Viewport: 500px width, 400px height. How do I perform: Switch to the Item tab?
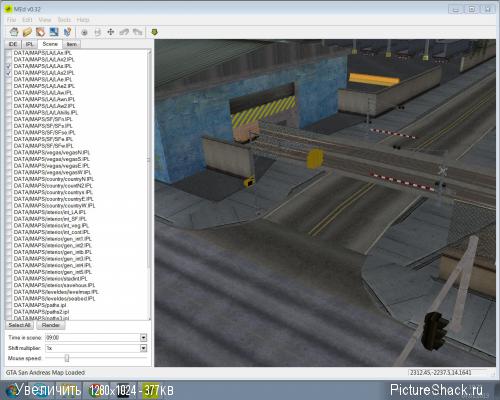[x=71, y=44]
